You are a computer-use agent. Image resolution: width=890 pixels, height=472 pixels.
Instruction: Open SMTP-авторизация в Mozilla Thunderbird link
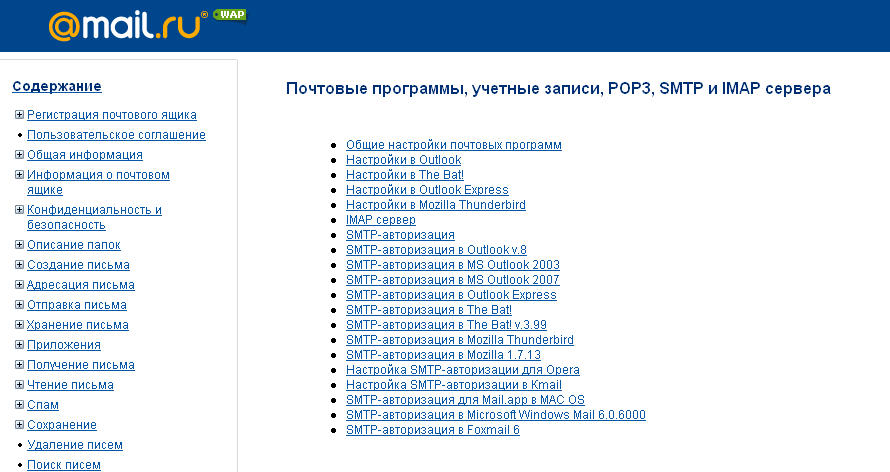[460, 340]
